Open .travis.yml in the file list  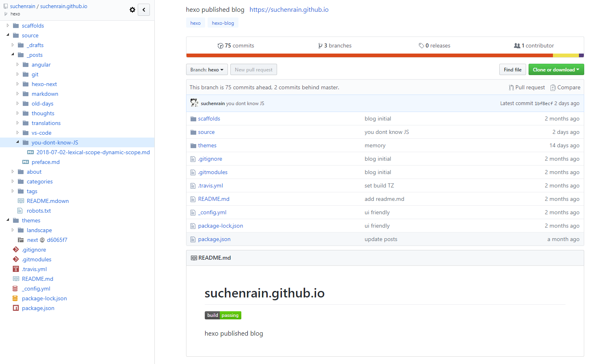[210, 186]
